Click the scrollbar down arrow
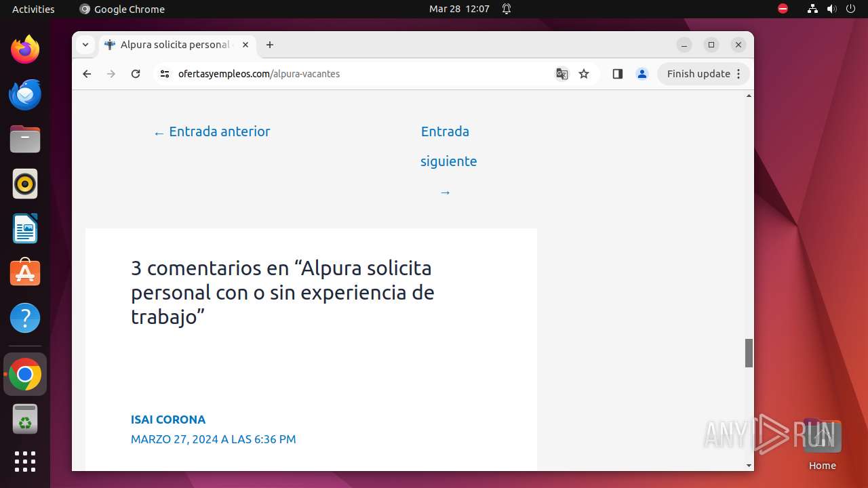Image resolution: width=868 pixels, height=488 pixels. click(749, 466)
